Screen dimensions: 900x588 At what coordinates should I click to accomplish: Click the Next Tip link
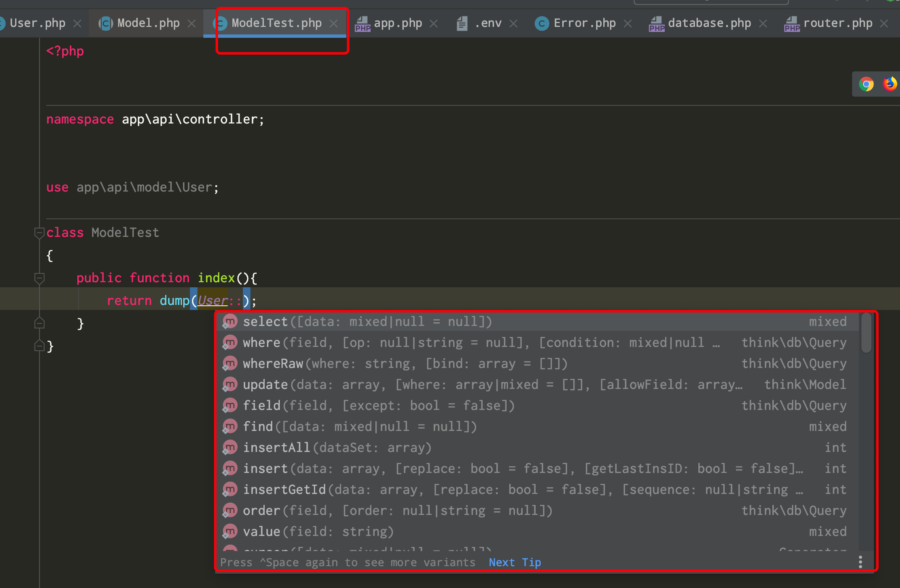point(515,562)
